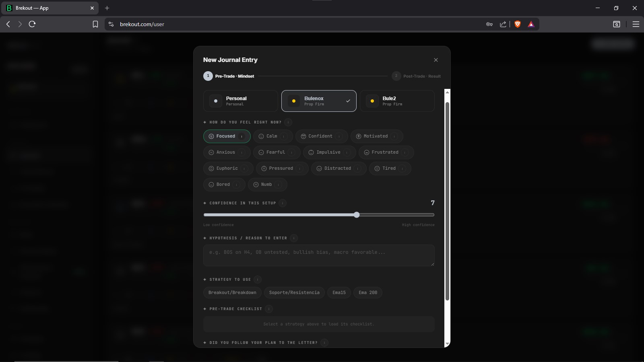
Task: Select the Tired mood chip
Action: click(390, 169)
